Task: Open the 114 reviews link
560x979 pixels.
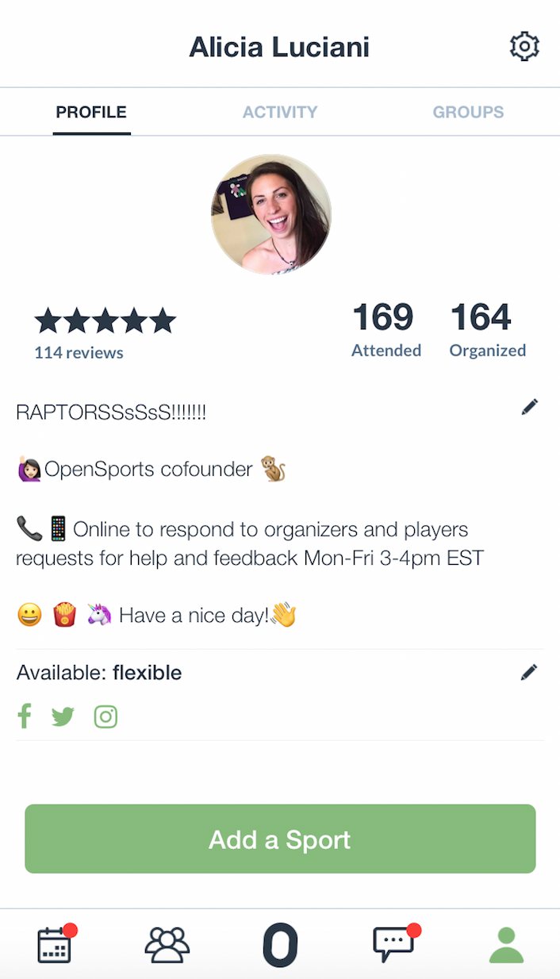Action: (79, 352)
